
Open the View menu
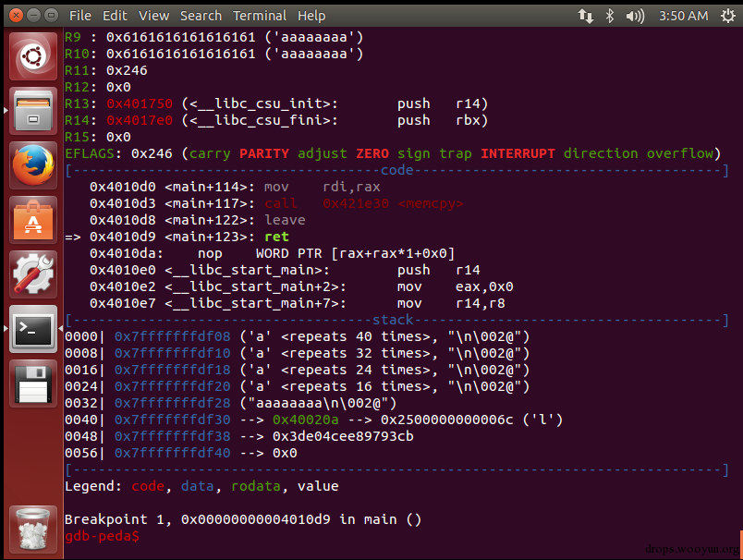coord(153,16)
